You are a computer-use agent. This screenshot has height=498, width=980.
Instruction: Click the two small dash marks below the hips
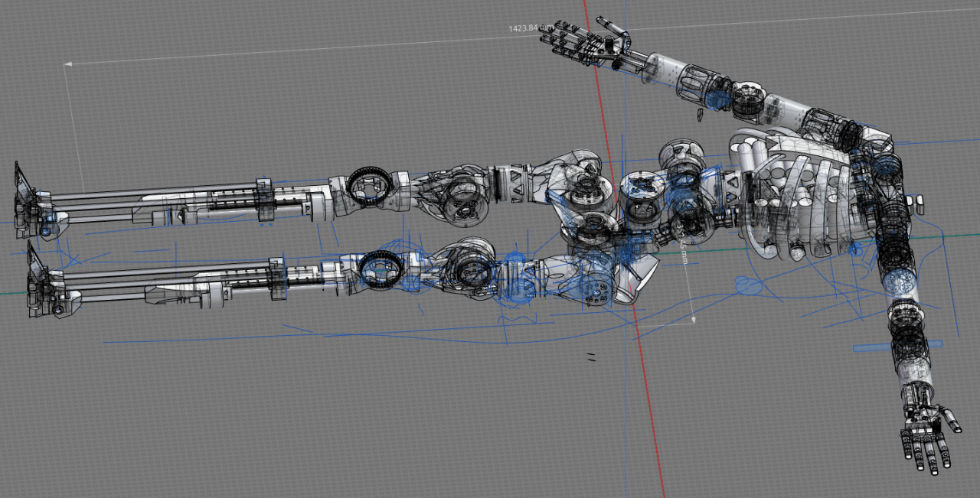pyautogui.click(x=590, y=356)
